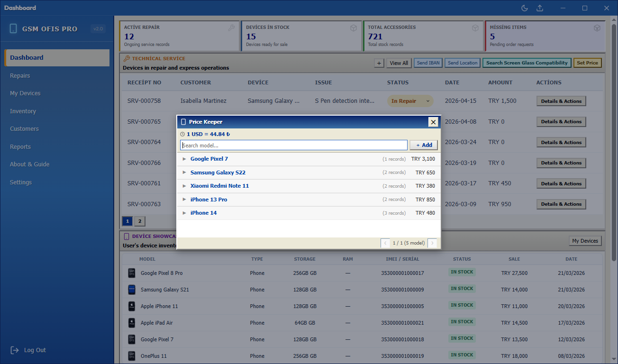Open Repairs in the sidebar

57,76
